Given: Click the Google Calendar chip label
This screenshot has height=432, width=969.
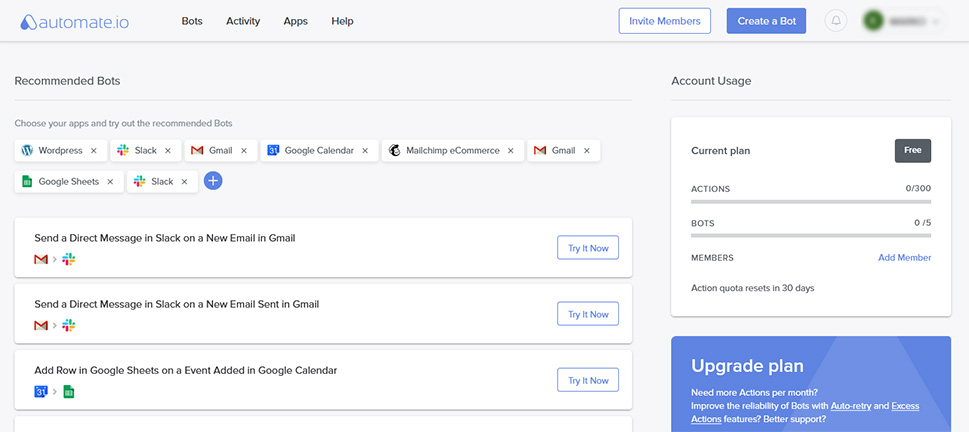Looking at the screenshot, I should [x=319, y=151].
